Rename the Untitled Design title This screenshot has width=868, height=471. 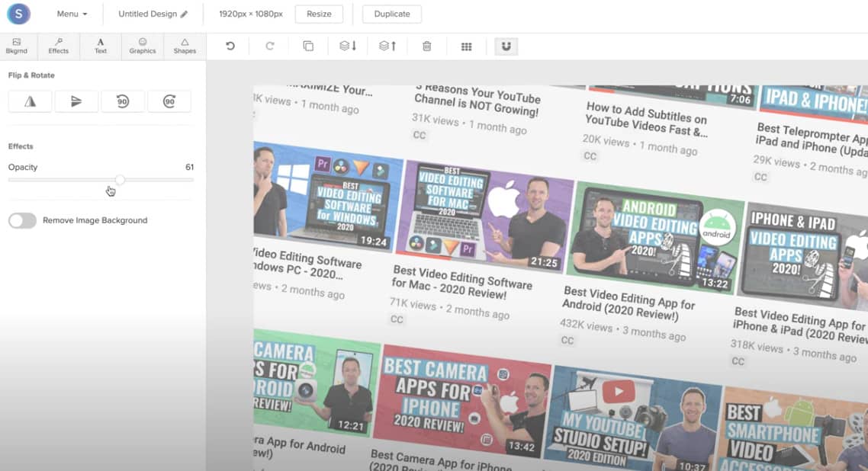coord(153,14)
